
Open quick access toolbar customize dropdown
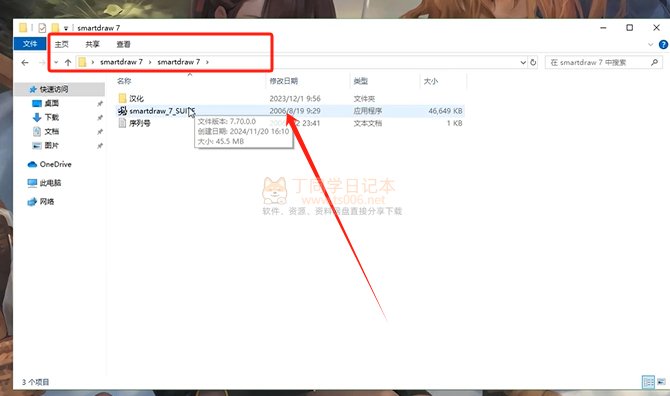tap(66, 29)
